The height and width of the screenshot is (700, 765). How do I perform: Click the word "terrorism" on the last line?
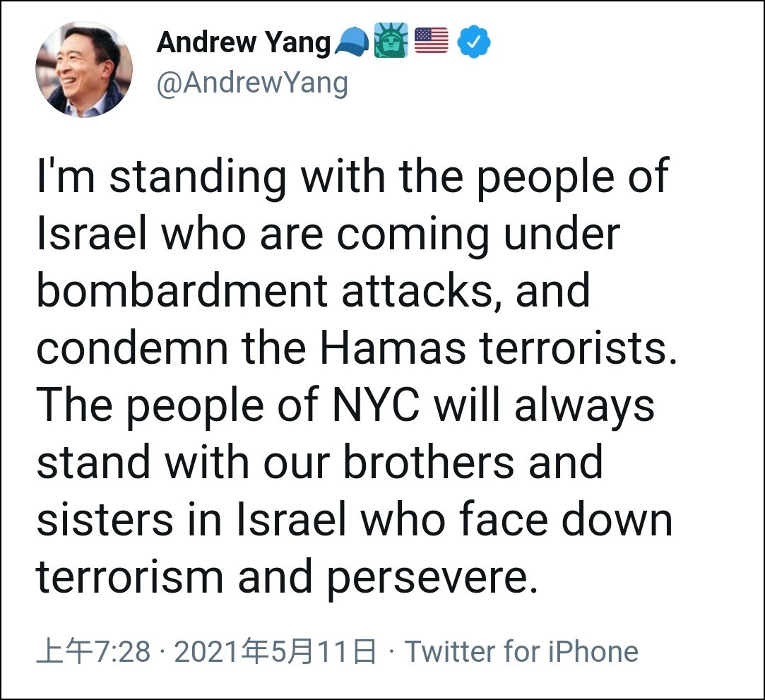click(131, 576)
